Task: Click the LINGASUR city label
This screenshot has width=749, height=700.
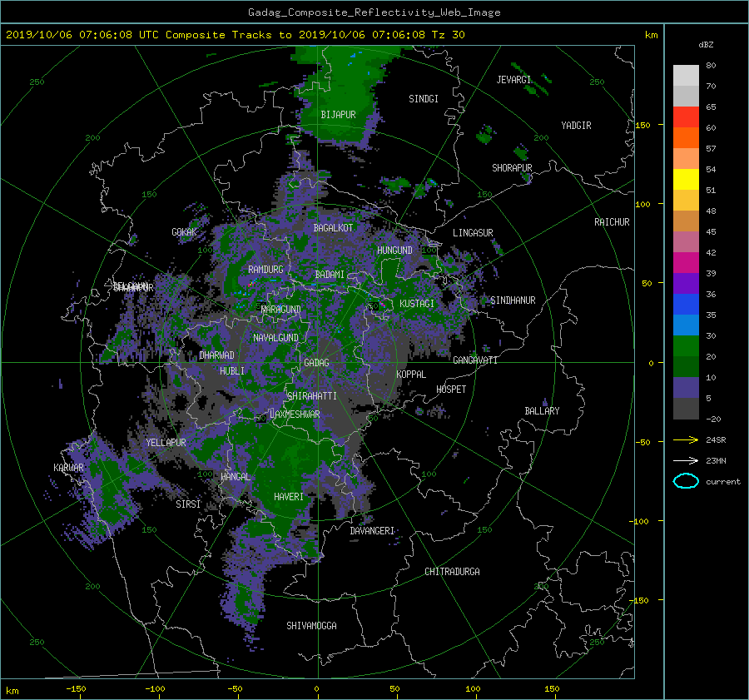Action: tap(473, 233)
